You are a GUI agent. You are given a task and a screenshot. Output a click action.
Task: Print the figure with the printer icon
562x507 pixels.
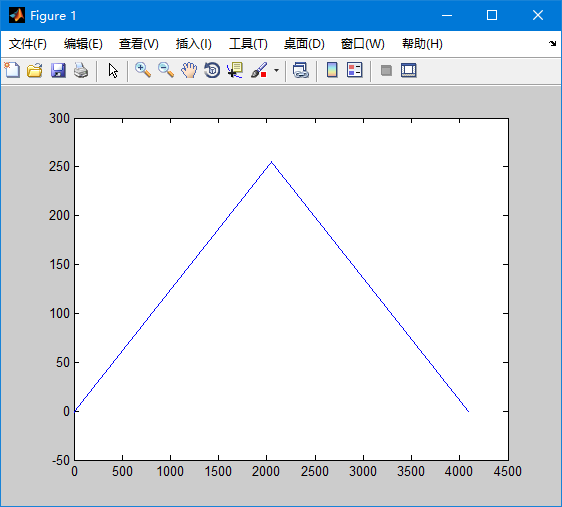[81, 70]
